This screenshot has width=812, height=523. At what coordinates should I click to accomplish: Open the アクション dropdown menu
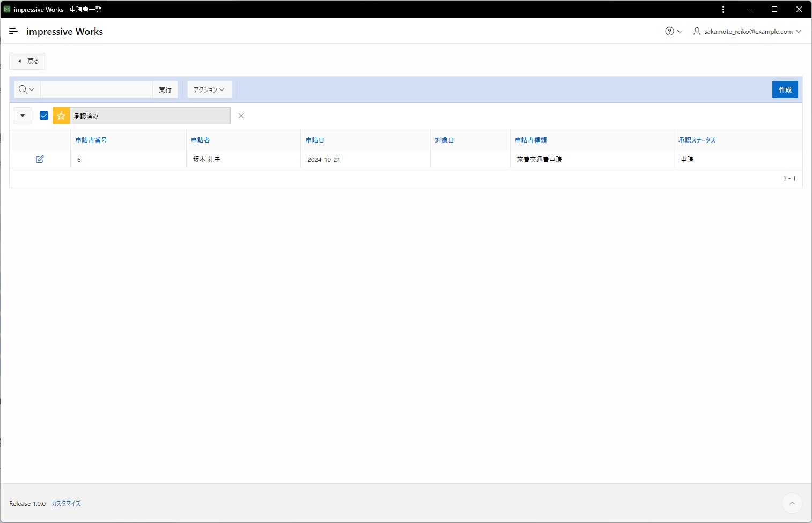pyautogui.click(x=209, y=89)
